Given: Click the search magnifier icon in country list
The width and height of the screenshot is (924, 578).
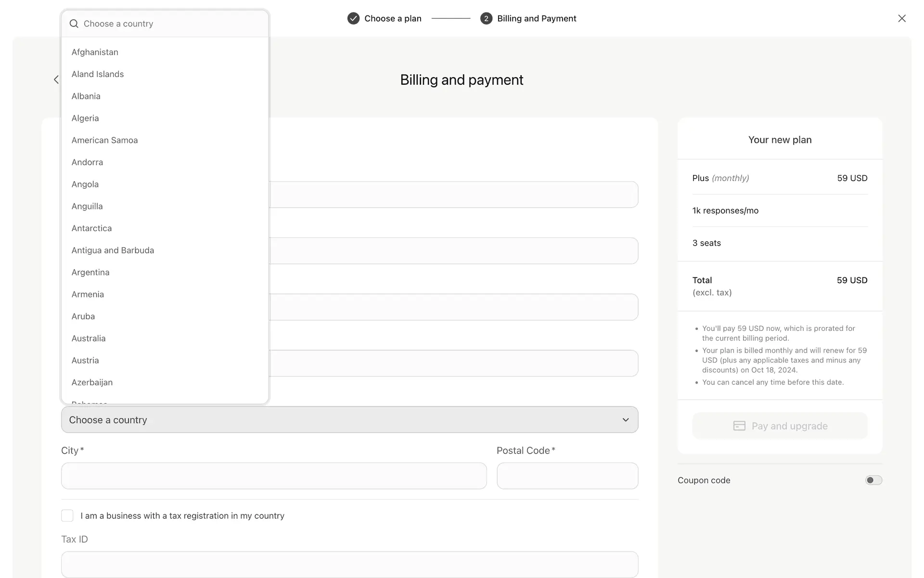Looking at the screenshot, I should 74,24.
